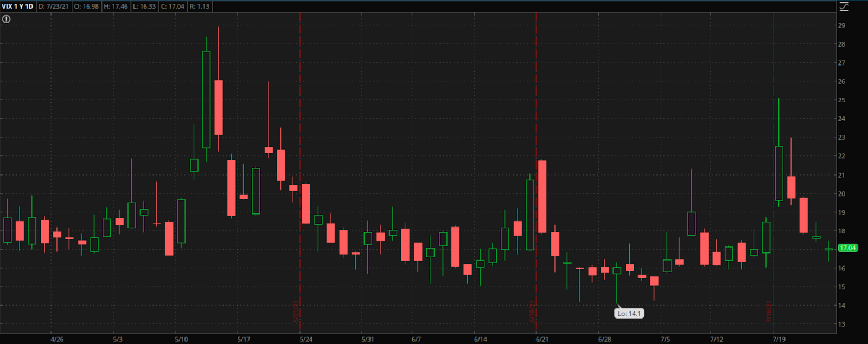Click the 14 level on price axis

tap(841, 306)
